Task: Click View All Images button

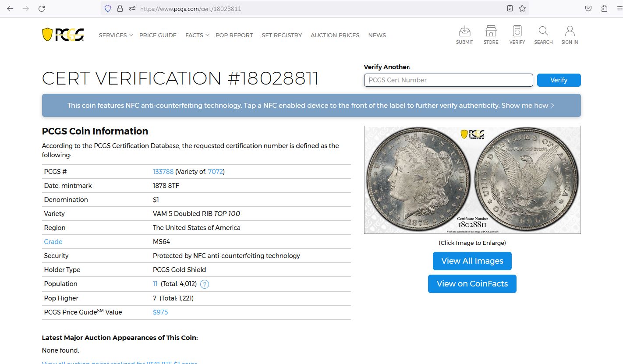Action: click(x=472, y=261)
